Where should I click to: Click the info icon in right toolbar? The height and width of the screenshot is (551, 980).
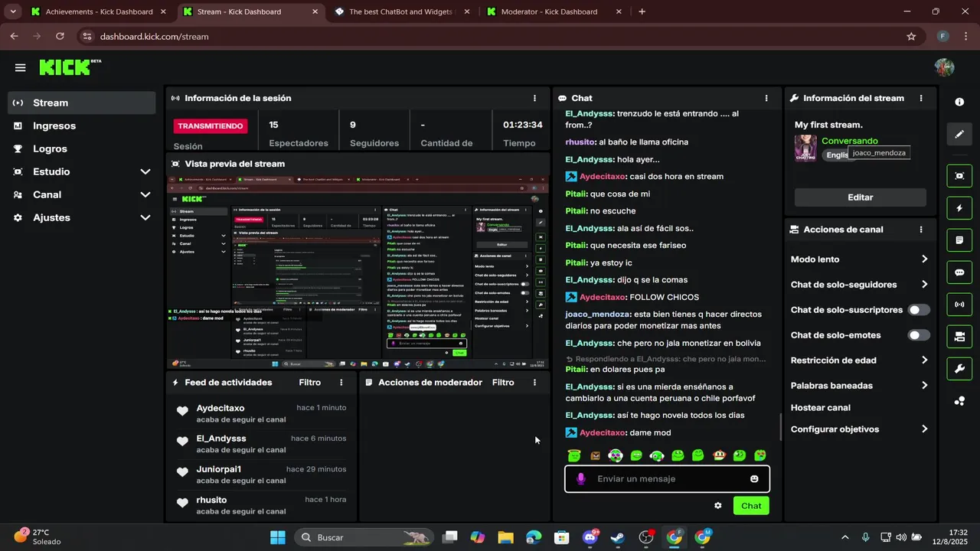coord(959,102)
